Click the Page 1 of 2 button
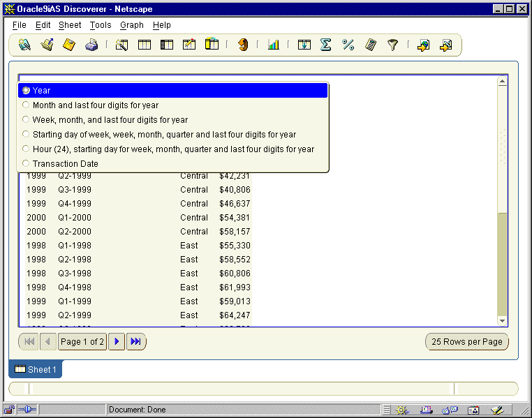 [x=82, y=341]
